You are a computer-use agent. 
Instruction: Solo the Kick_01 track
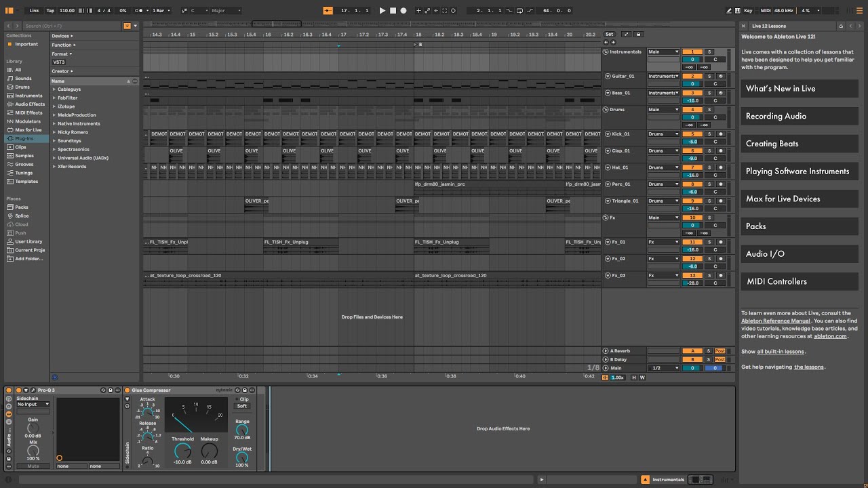(x=709, y=134)
